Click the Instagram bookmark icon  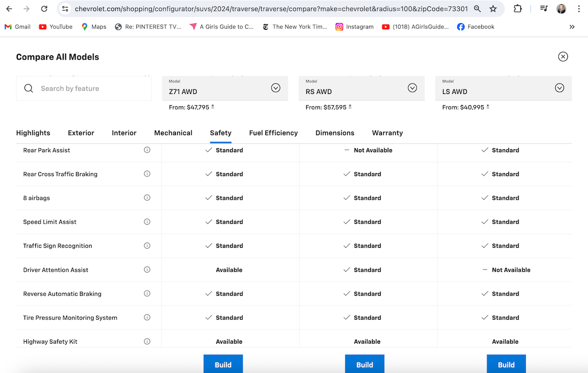[339, 27]
